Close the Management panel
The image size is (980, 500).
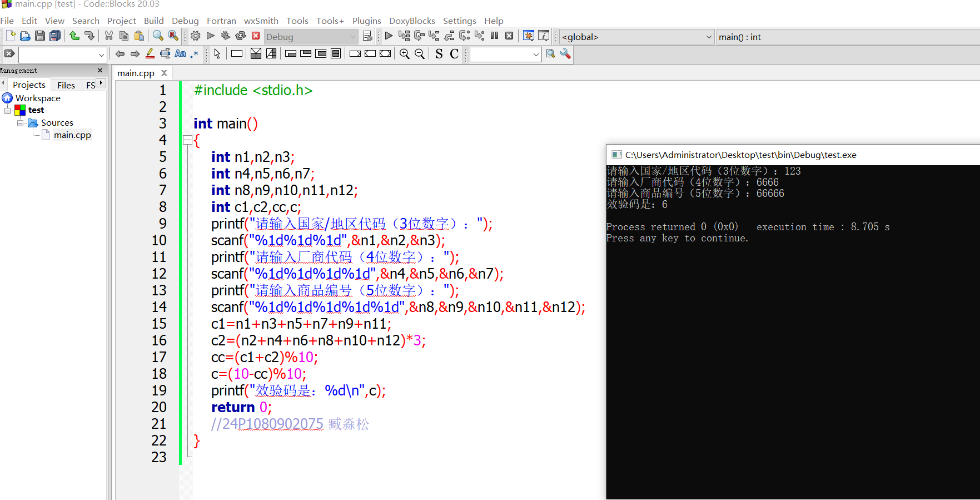point(100,71)
